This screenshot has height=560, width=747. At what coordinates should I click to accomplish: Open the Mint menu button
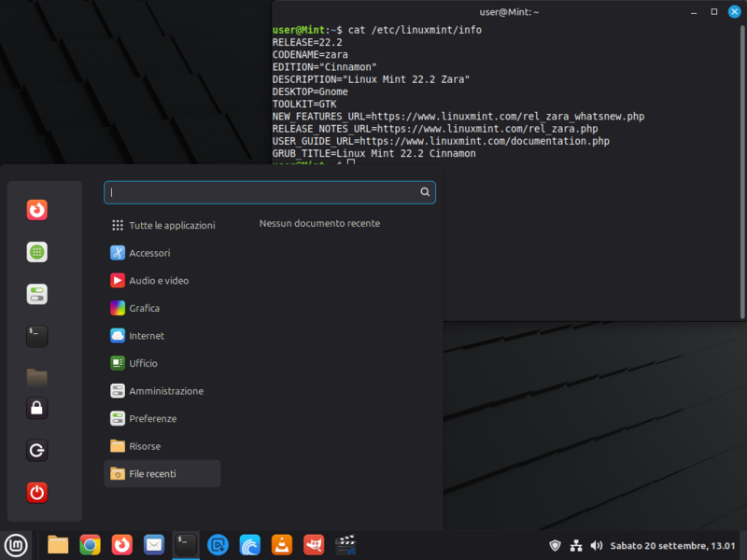coord(15,544)
